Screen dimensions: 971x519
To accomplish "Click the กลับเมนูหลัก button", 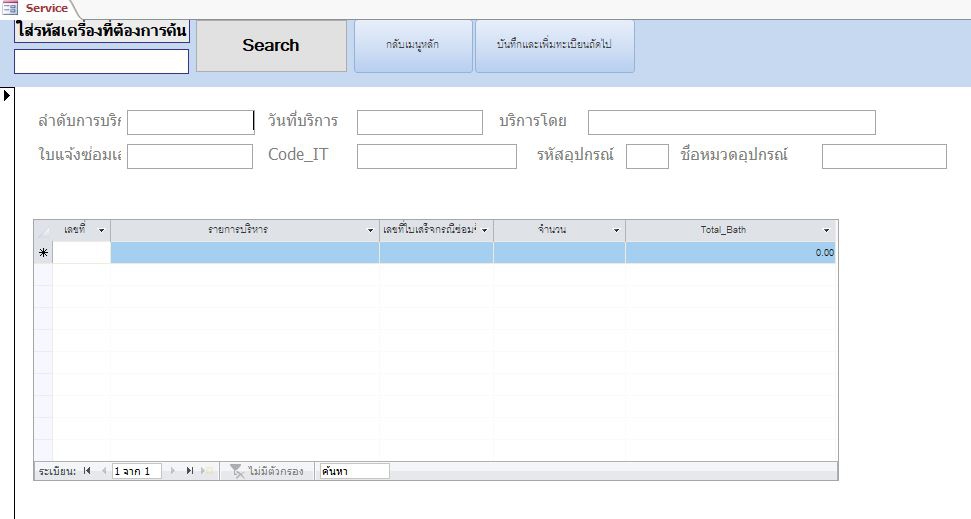I will click(413, 46).
